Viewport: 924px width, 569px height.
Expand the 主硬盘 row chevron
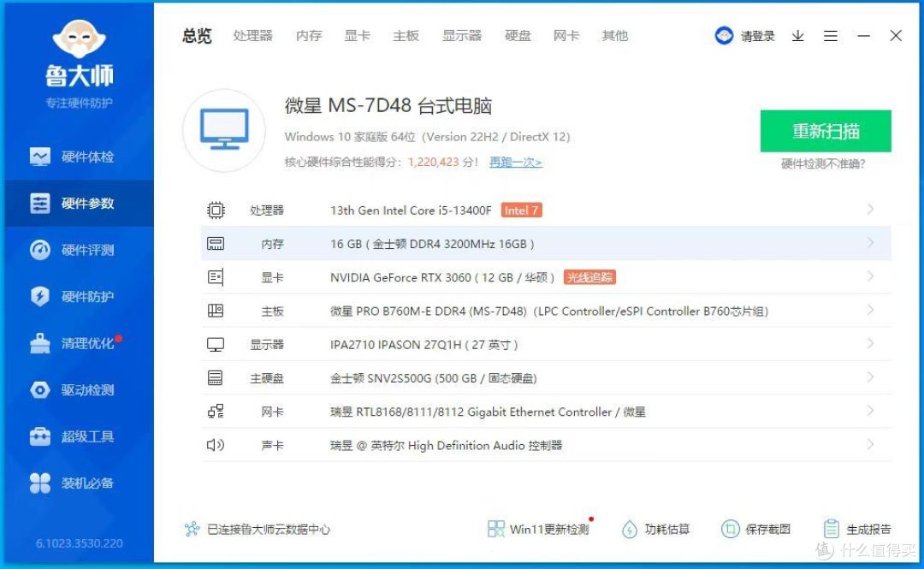coord(870,377)
